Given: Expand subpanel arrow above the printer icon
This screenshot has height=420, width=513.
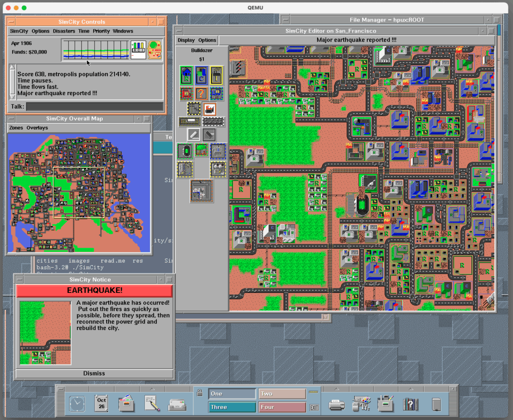Looking at the screenshot, I should tap(337, 389).
